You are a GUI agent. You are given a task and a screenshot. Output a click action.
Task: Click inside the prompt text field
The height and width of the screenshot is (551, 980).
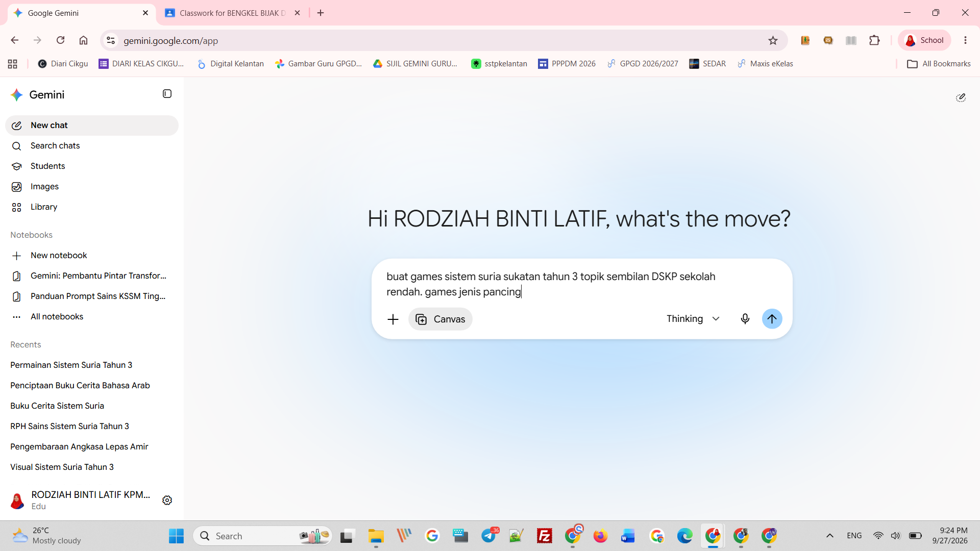point(582,284)
